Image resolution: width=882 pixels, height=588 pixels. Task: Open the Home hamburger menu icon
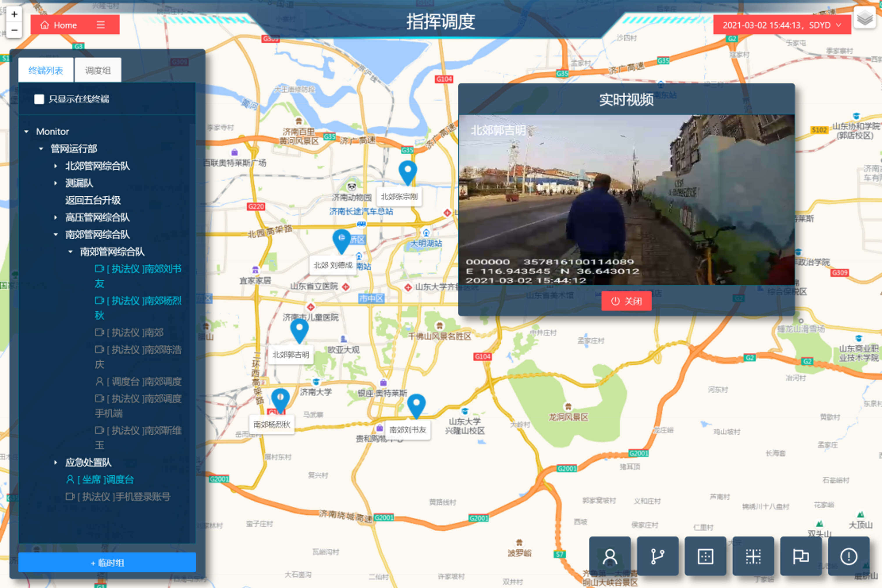(x=100, y=25)
